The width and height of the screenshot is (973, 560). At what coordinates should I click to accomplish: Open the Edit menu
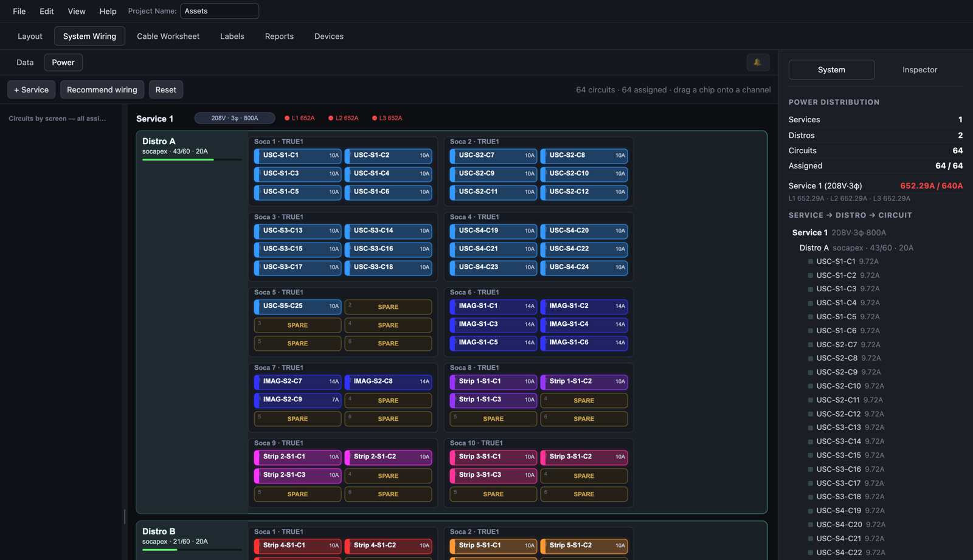[x=47, y=11]
